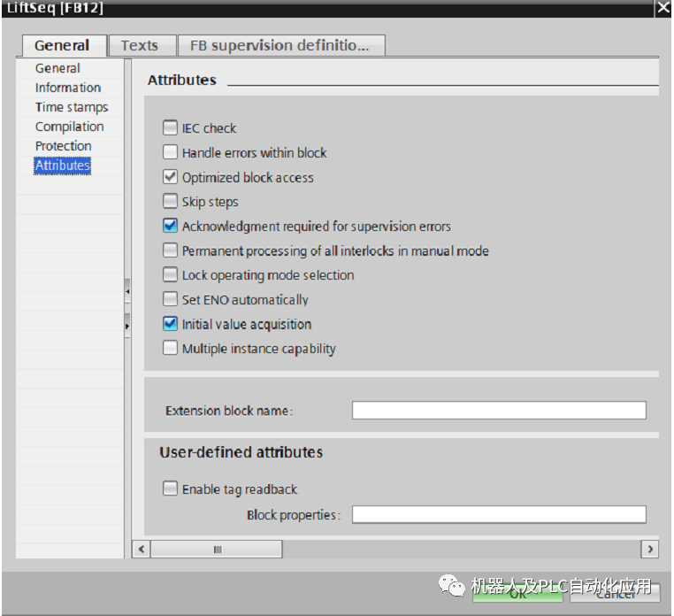674x616 pixels.
Task: Click the horizontal scrollbar left arrow
Action: point(142,550)
